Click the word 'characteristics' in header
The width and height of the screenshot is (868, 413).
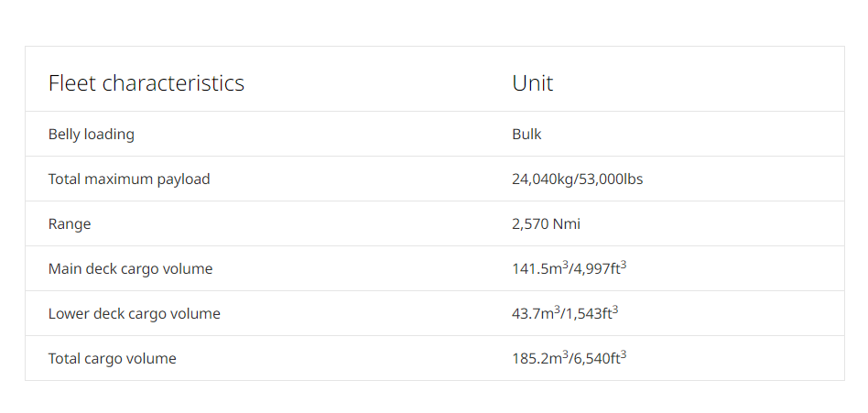[x=173, y=83]
